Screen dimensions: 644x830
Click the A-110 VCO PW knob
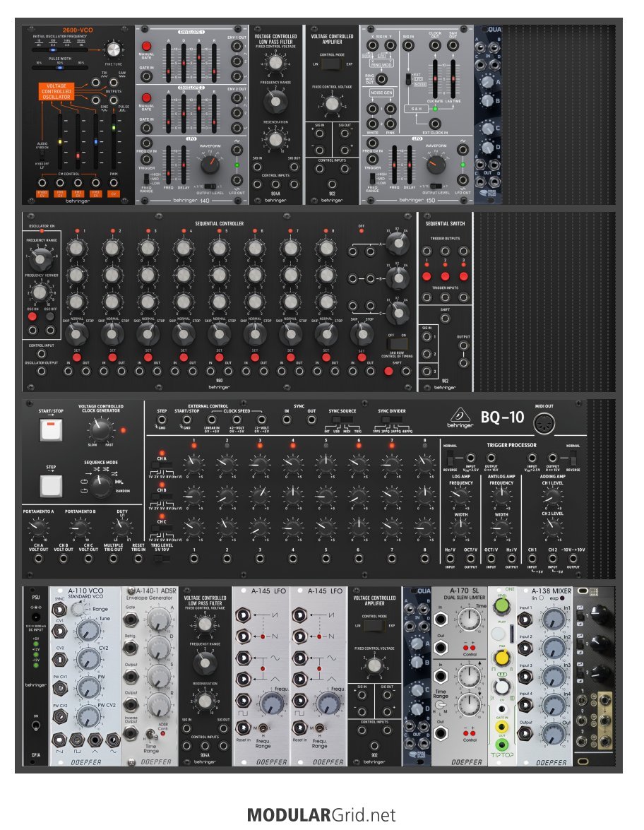88,687
